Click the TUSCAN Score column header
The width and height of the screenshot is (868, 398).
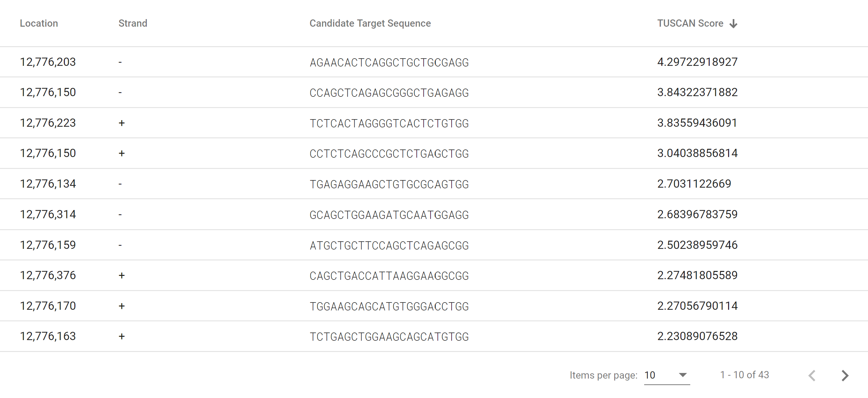[690, 23]
